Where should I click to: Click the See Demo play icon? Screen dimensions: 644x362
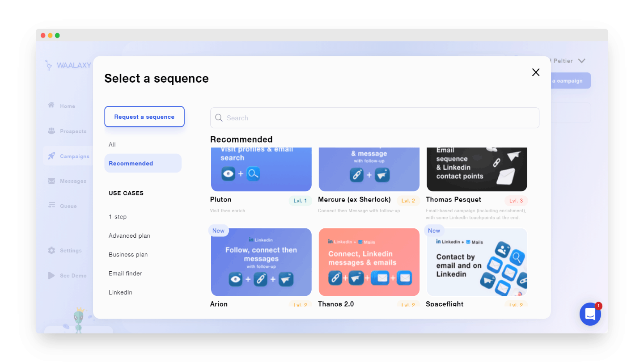click(x=51, y=275)
